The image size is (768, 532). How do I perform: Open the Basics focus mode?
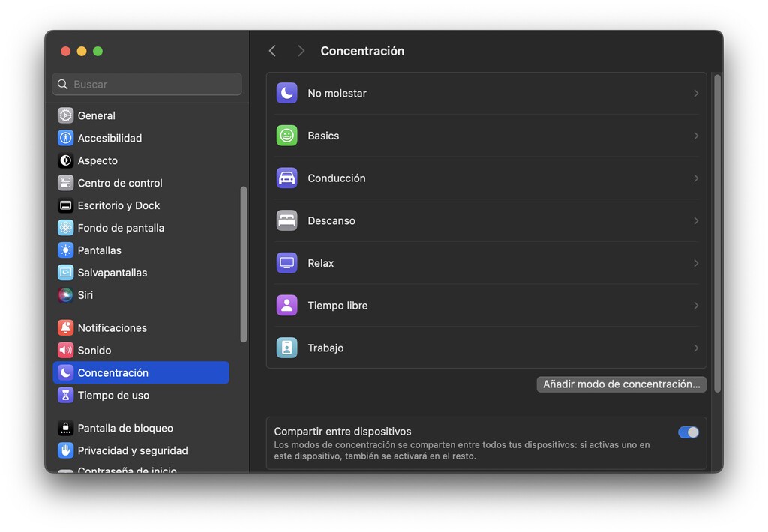coord(487,136)
